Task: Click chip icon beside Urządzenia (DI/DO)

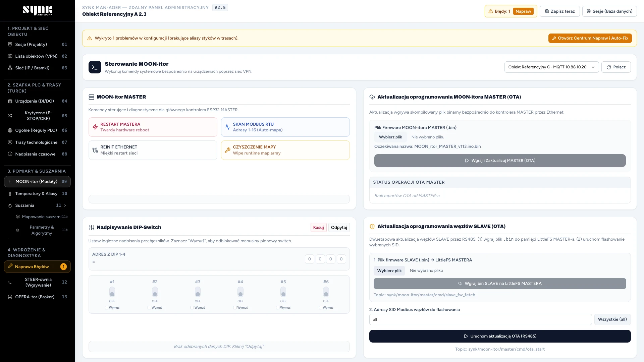Action: pos(10,101)
